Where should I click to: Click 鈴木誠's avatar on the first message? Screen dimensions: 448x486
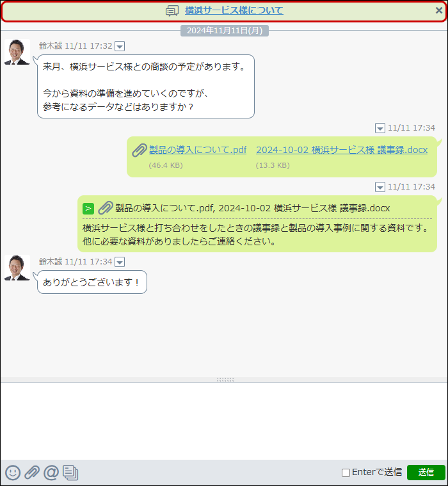pyautogui.click(x=17, y=52)
